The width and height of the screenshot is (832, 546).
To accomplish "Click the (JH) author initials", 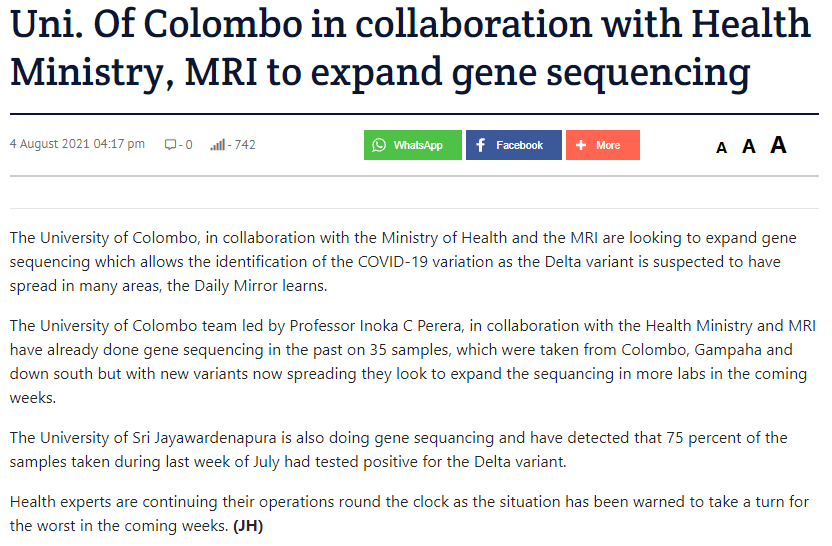I will (248, 526).
